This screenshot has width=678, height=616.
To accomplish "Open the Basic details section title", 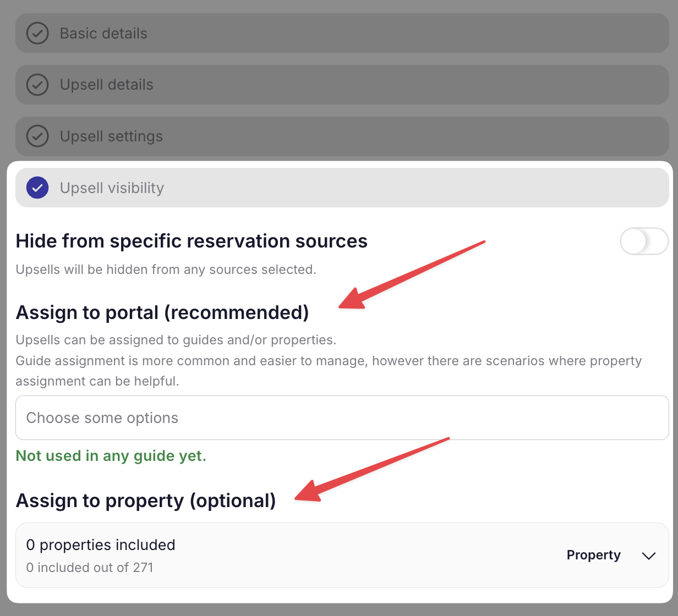I will (103, 34).
